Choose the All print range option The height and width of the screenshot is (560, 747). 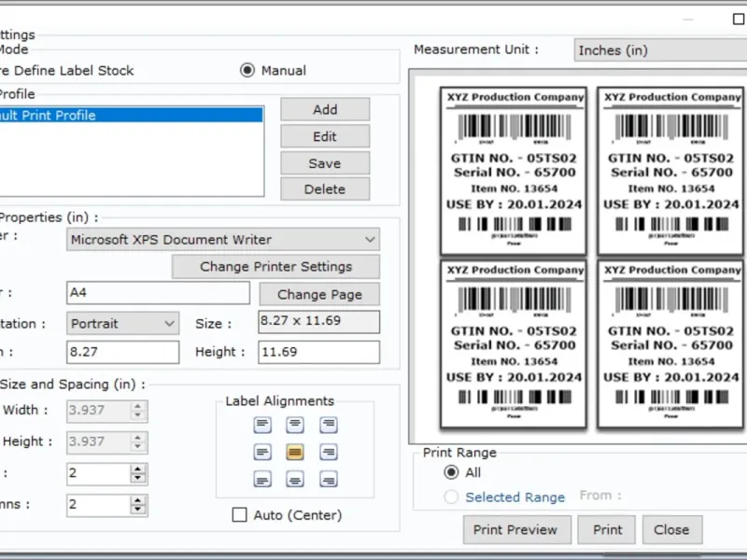(452, 472)
